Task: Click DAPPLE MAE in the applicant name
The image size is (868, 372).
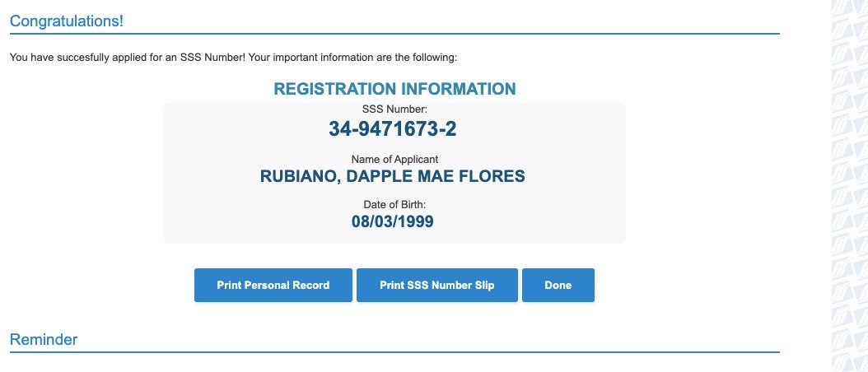Action: click(408, 177)
